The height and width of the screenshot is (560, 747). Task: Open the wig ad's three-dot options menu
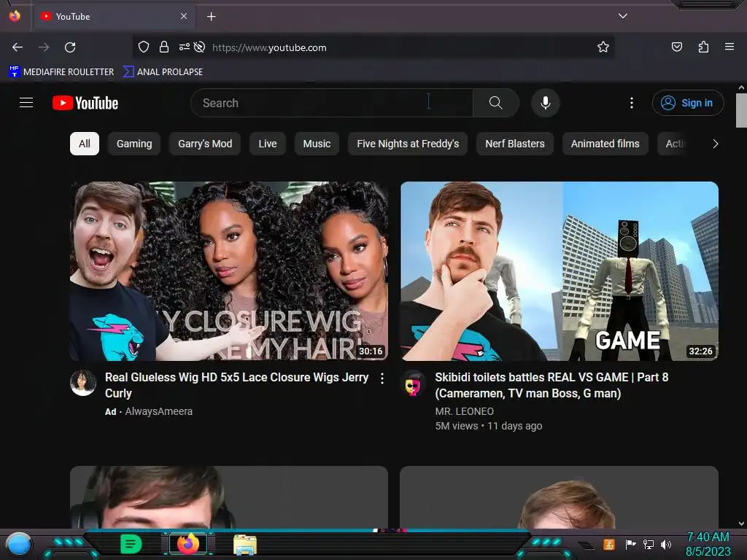coord(382,378)
